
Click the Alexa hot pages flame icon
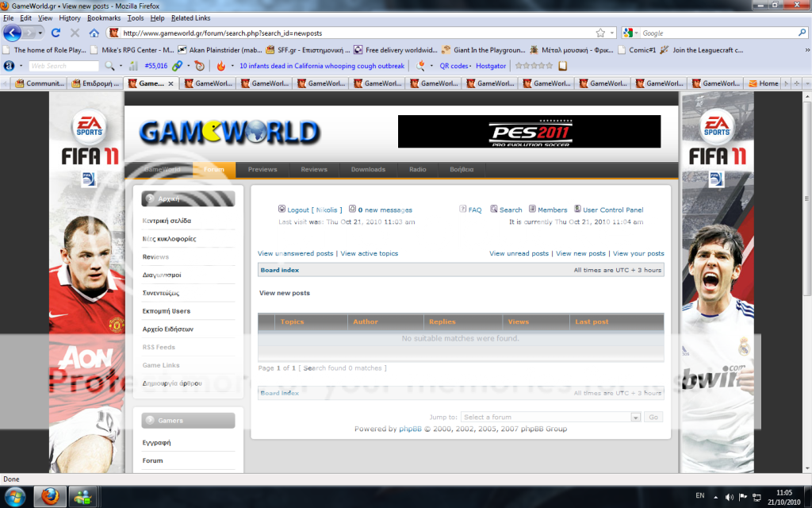click(x=221, y=66)
